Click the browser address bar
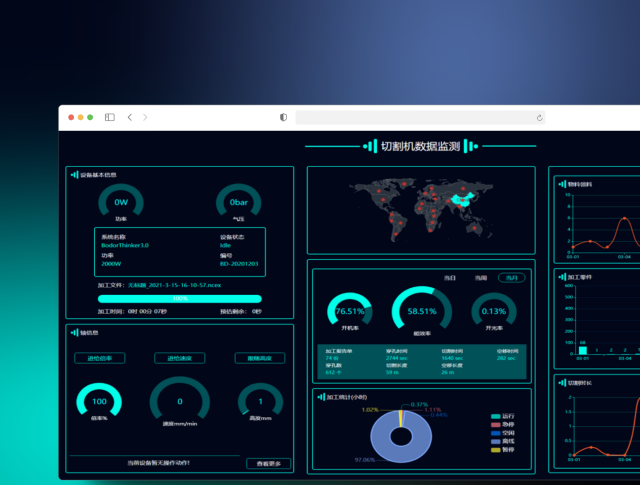 420,118
